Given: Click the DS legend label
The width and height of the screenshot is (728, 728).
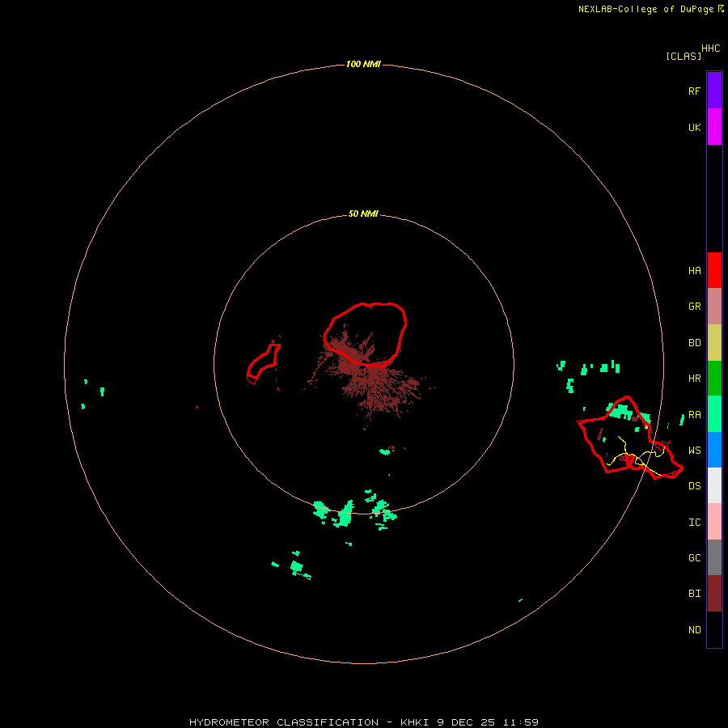Looking at the screenshot, I should pos(694,486).
